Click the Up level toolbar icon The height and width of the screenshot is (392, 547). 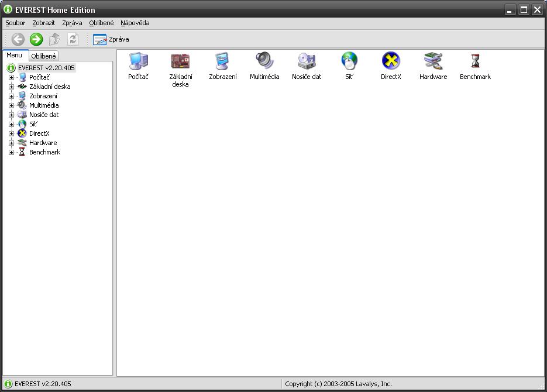coord(54,39)
